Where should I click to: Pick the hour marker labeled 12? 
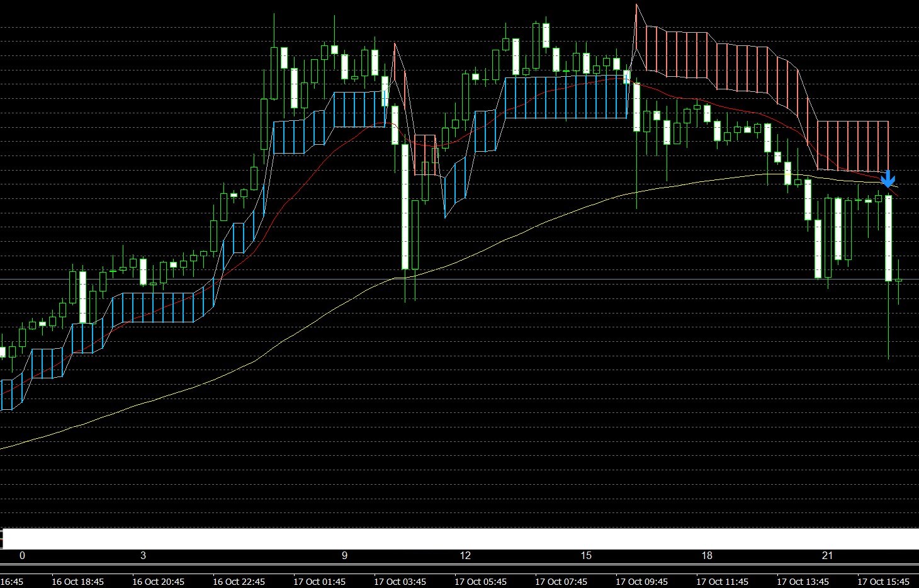(465, 555)
